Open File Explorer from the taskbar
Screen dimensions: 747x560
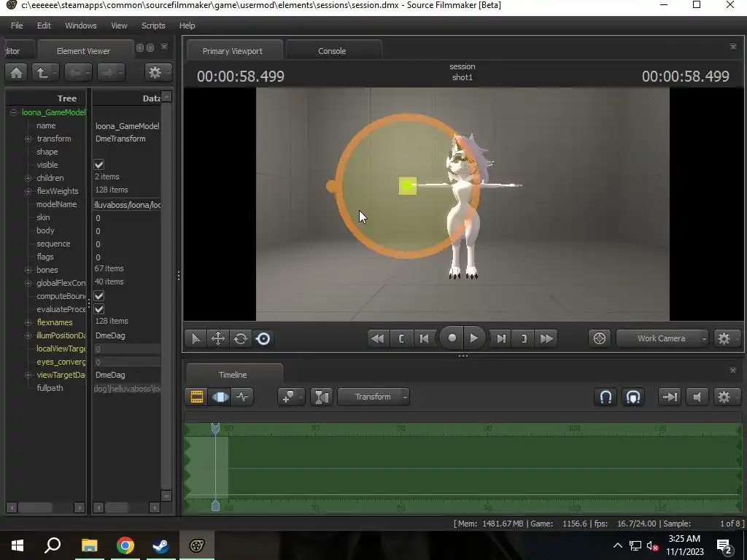pos(89,545)
